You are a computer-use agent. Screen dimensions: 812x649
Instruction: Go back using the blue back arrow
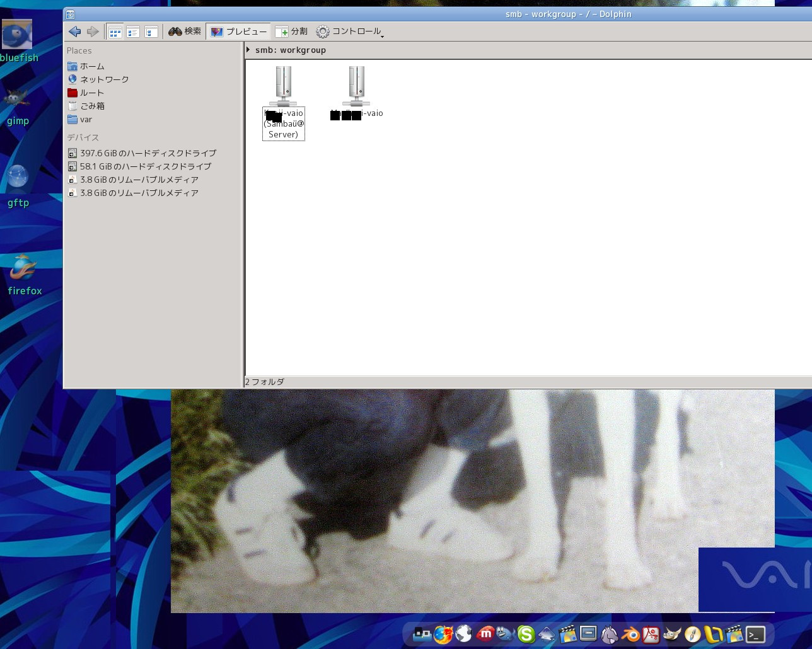[x=74, y=32]
